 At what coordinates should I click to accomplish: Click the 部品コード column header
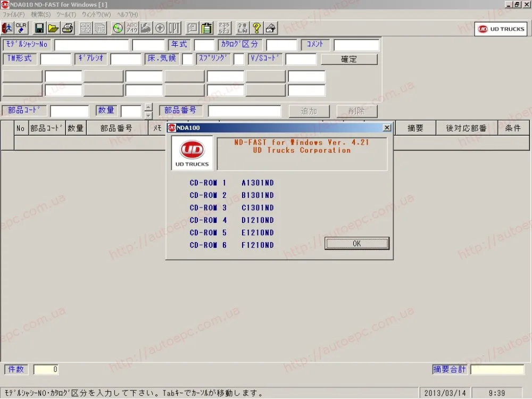click(x=47, y=128)
